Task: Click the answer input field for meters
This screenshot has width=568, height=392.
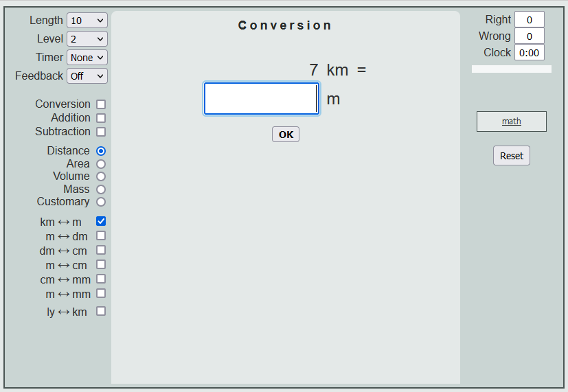Action: 262,99
